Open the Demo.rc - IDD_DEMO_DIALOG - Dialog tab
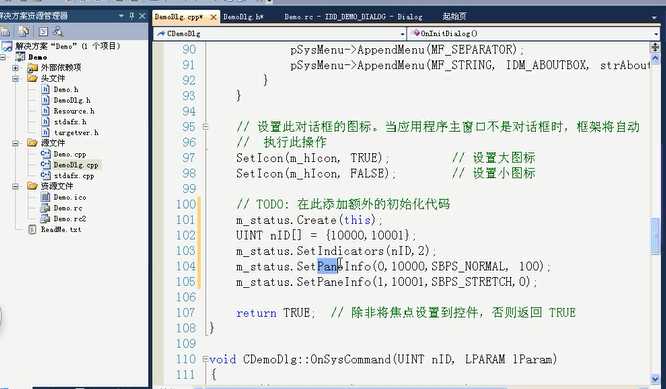This screenshot has height=389, width=666. [x=353, y=17]
